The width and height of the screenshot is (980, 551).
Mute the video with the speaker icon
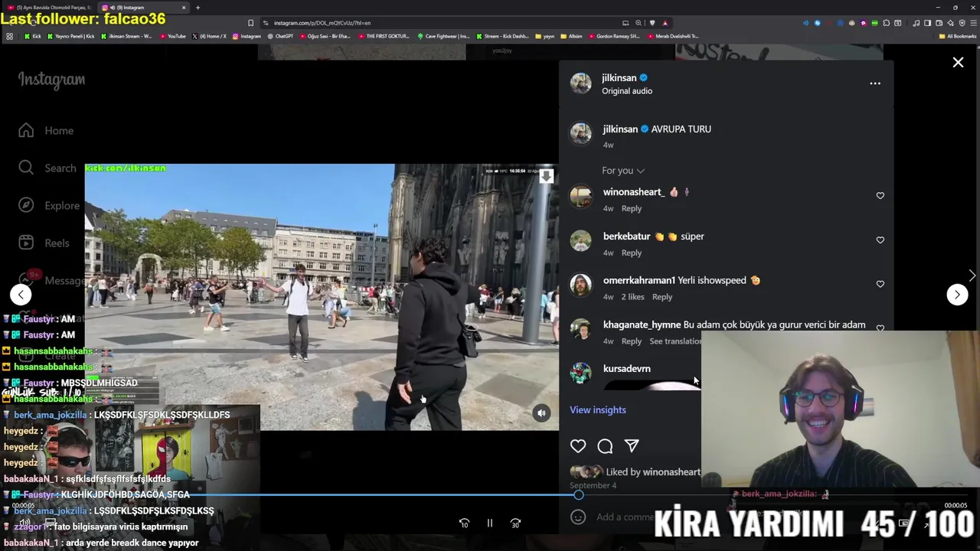(x=541, y=413)
